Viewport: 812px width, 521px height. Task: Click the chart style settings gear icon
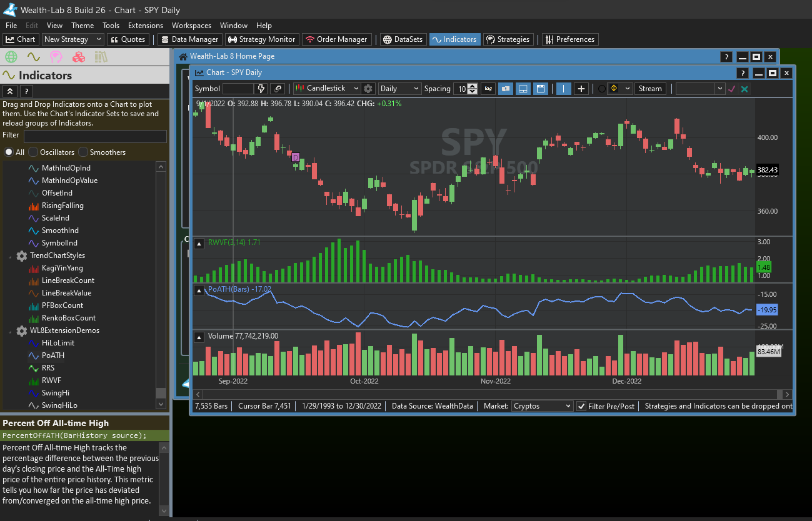(x=368, y=89)
